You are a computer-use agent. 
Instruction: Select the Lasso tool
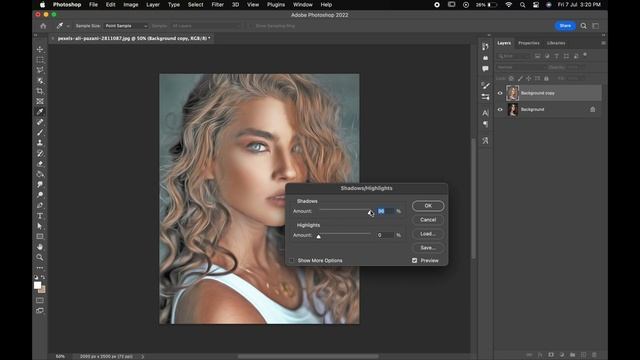tap(40, 70)
